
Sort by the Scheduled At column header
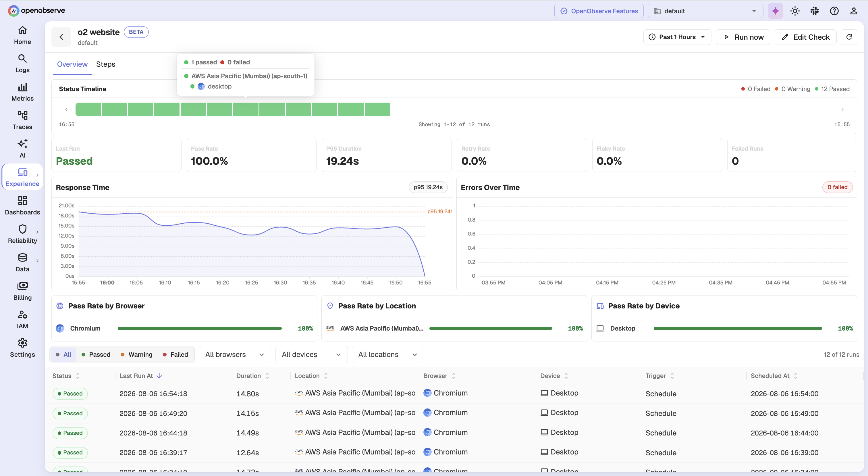774,376
